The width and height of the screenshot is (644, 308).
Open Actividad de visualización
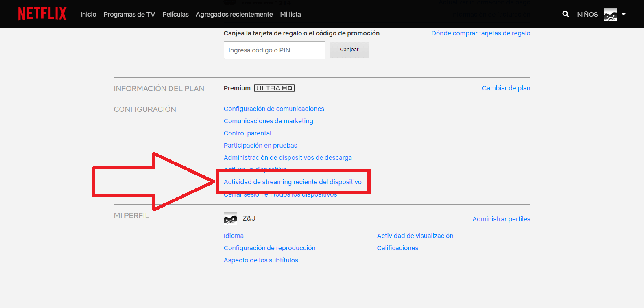click(x=415, y=236)
